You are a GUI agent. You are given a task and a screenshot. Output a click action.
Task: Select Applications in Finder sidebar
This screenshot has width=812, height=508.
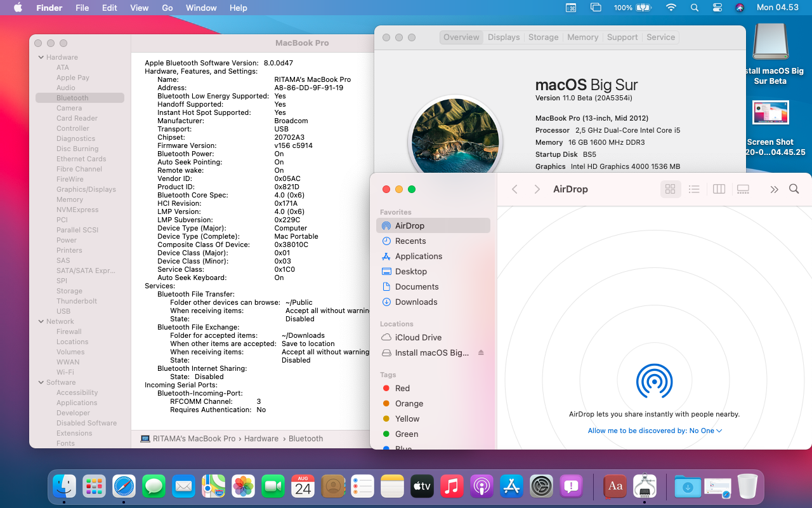click(433, 256)
